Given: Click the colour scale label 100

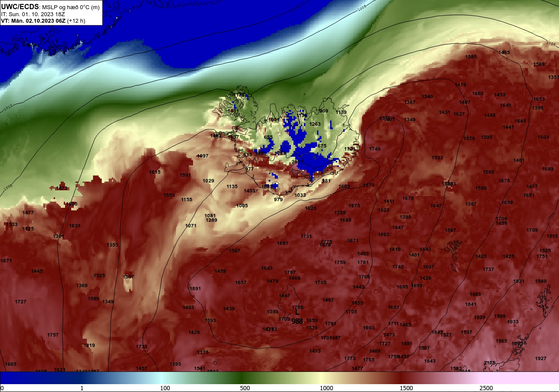Looking at the screenshot, I should click(x=165, y=388).
